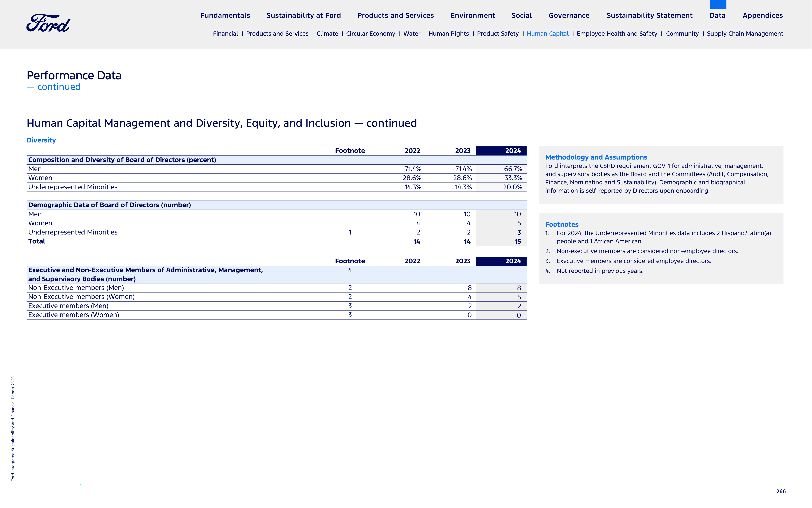Click the Footnotes heading
The width and height of the screenshot is (812, 508).
(562, 224)
